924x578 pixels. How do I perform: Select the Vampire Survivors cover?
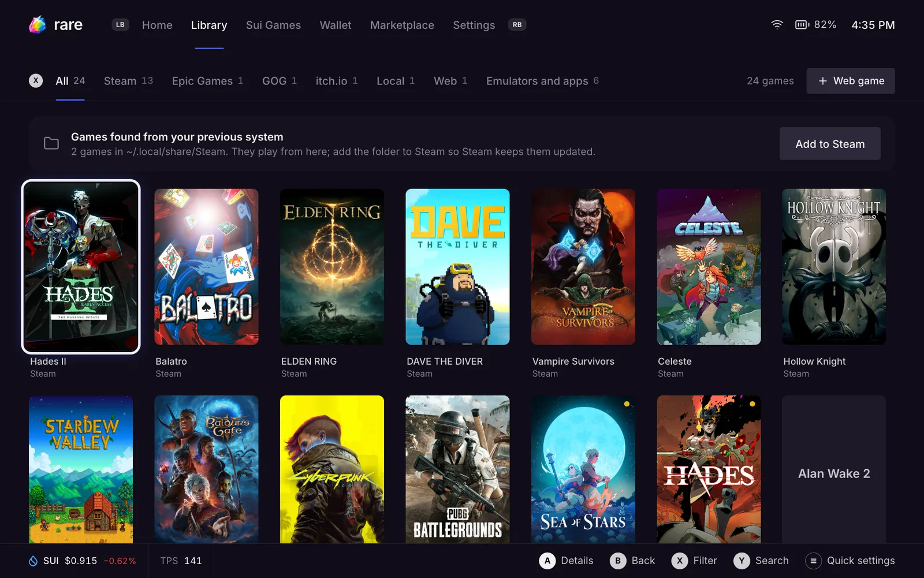point(583,266)
